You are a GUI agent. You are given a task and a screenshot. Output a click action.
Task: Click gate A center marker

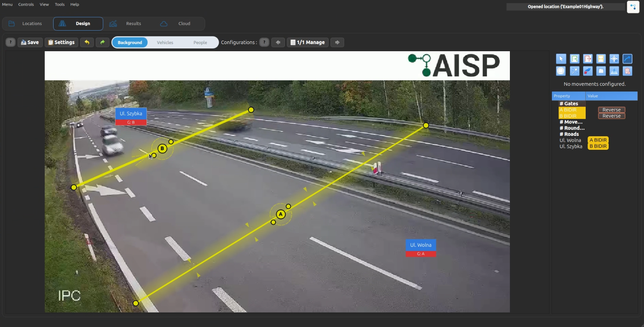coord(281,214)
